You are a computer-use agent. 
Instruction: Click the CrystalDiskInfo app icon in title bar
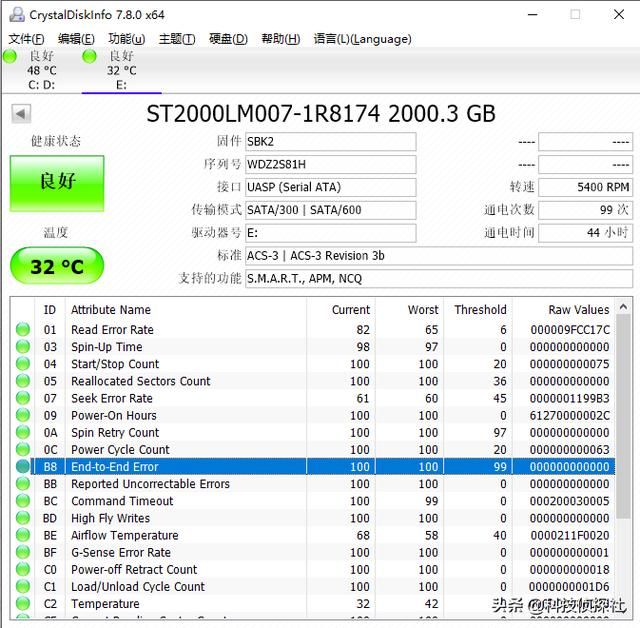[17, 15]
